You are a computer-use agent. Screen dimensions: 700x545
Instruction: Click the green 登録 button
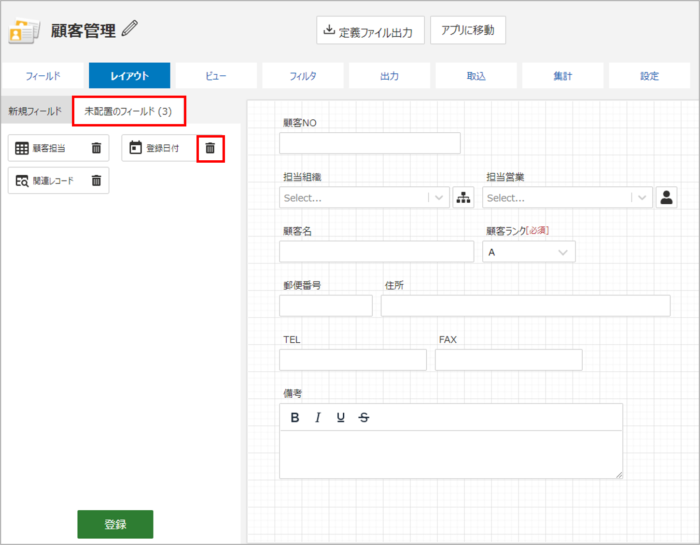(x=115, y=524)
